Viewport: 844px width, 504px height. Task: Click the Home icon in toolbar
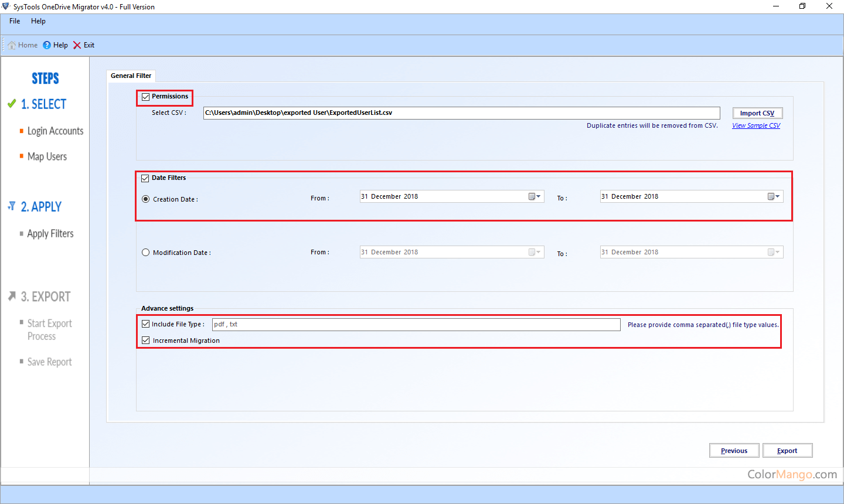tap(12, 45)
